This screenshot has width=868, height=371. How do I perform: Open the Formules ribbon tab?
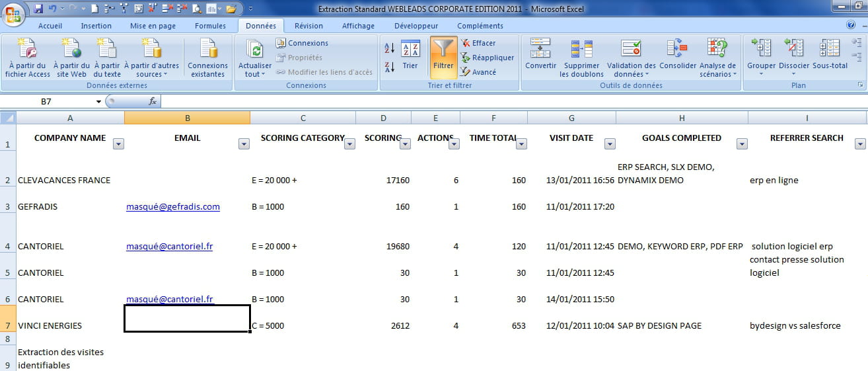point(210,26)
